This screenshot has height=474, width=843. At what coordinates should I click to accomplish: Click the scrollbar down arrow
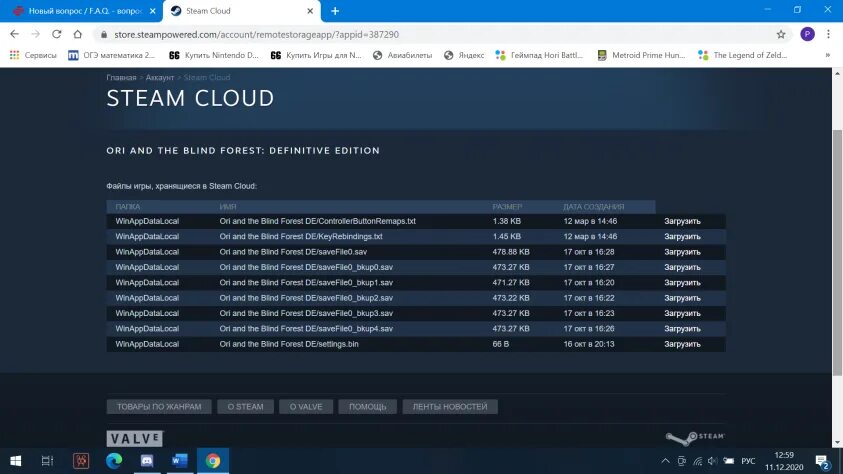837,443
